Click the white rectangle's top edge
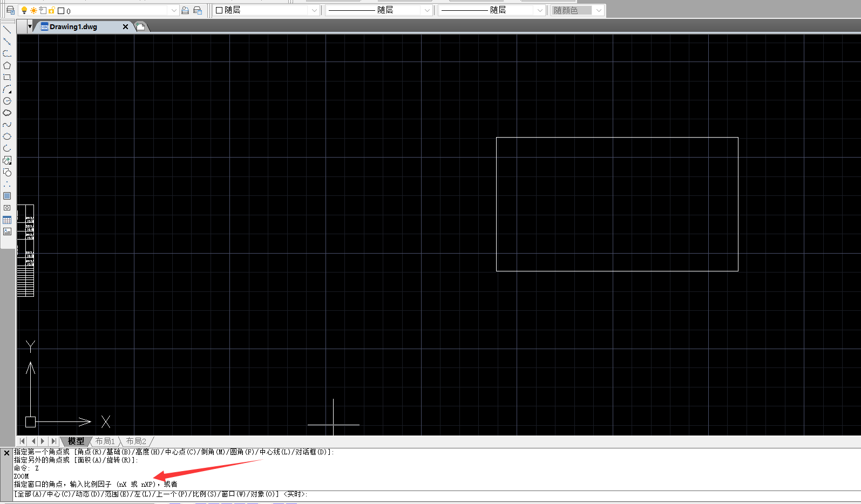Image resolution: width=861 pixels, height=504 pixels. click(617, 138)
